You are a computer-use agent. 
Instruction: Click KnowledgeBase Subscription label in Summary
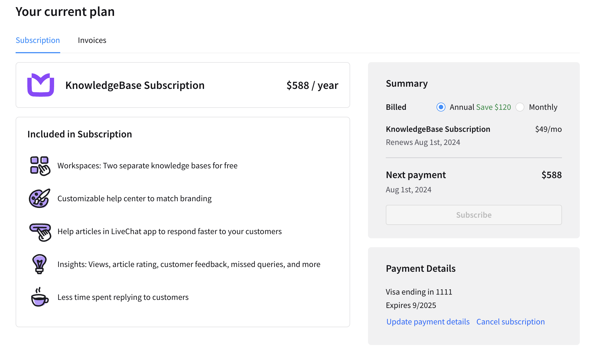point(438,129)
